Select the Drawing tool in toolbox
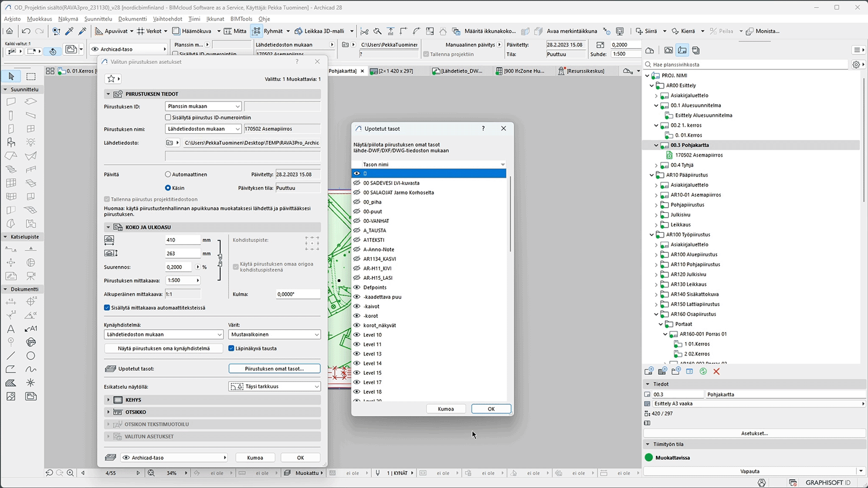 pyautogui.click(x=31, y=396)
